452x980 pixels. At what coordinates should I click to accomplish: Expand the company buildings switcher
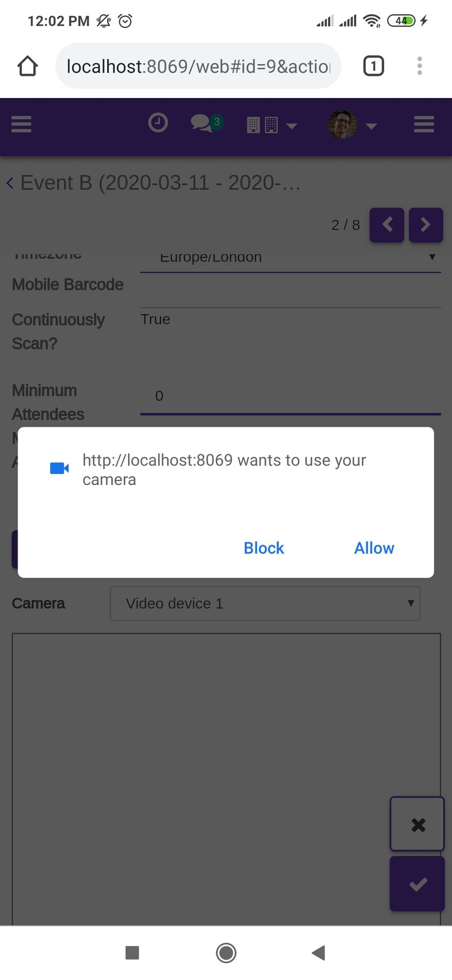272,125
